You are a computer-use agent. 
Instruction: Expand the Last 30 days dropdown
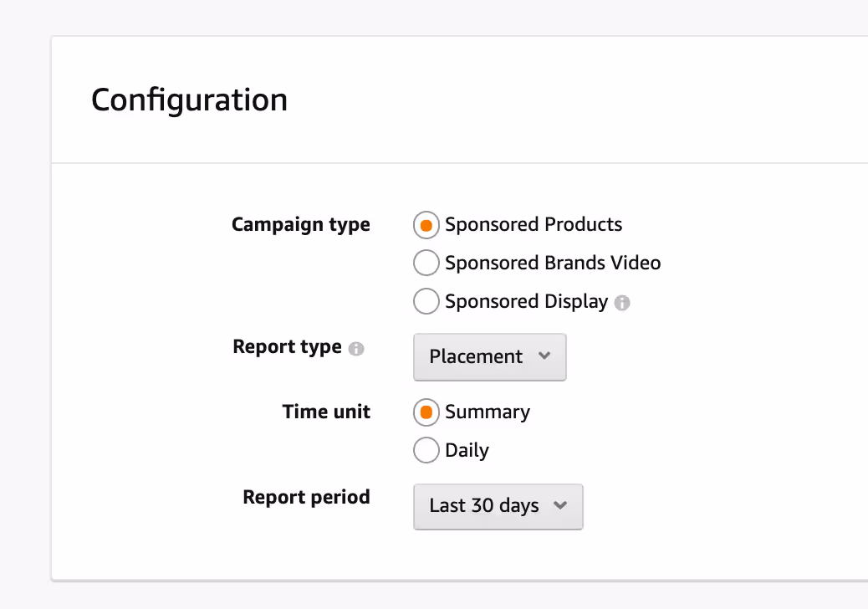[498, 506]
